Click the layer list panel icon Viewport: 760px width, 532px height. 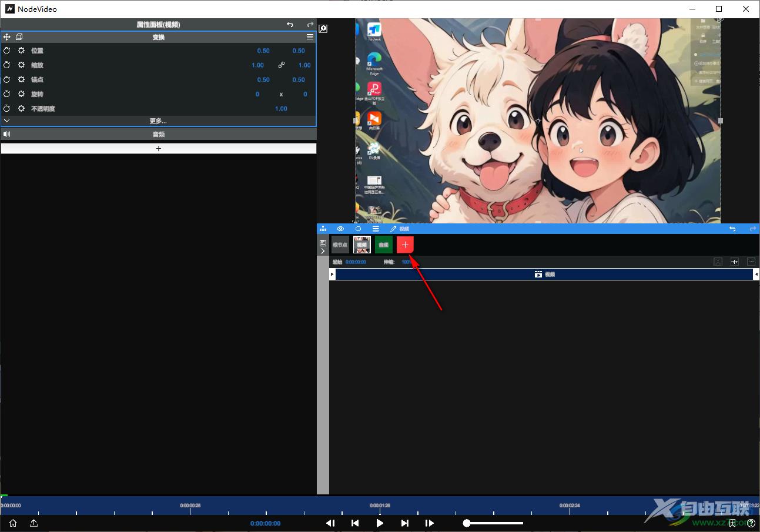323,242
